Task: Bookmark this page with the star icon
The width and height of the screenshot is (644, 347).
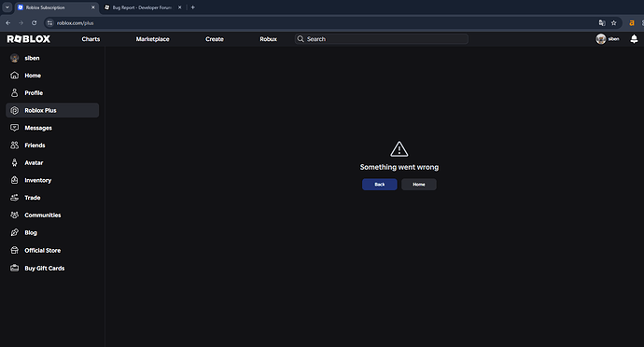Action: point(613,23)
